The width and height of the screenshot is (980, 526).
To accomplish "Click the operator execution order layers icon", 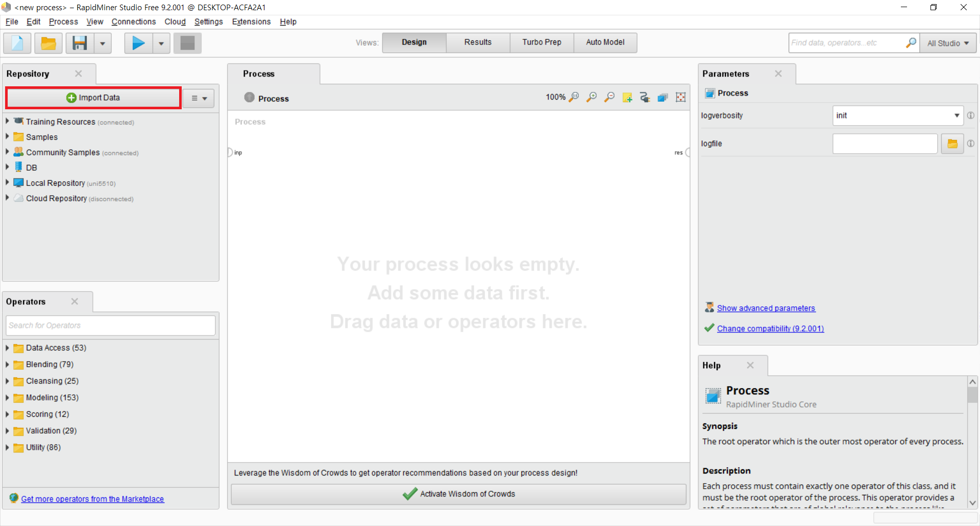I will pyautogui.click(x=663, y=97).
